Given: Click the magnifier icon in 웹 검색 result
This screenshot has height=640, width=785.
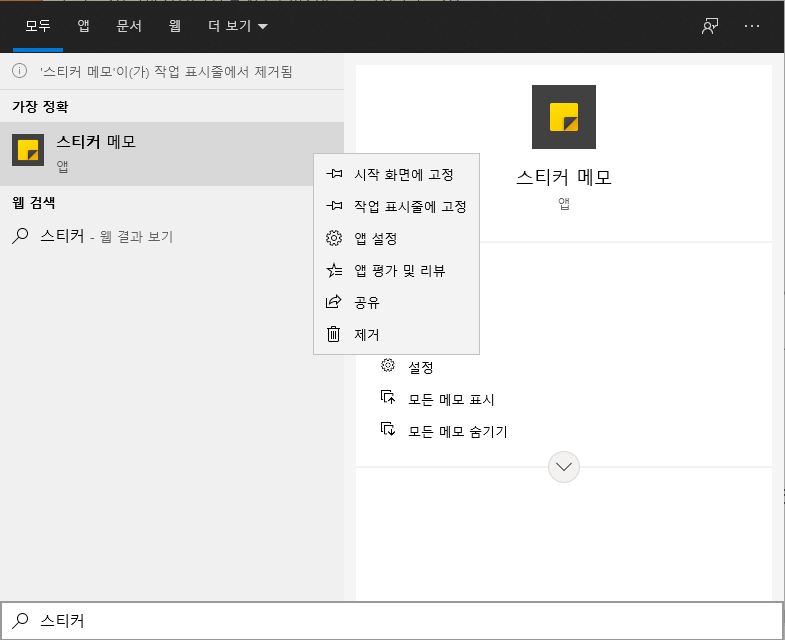Looking at the screenshot, I should pos(20,235).
